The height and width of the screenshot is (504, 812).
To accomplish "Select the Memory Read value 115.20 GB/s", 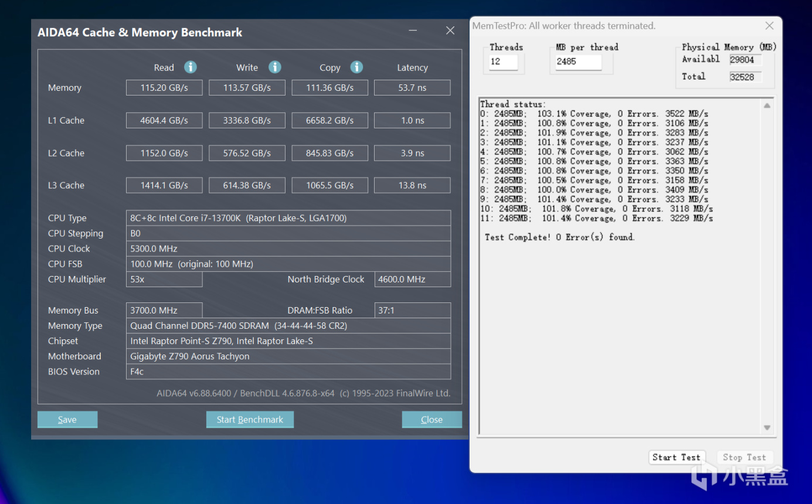I will coord(164,88).
